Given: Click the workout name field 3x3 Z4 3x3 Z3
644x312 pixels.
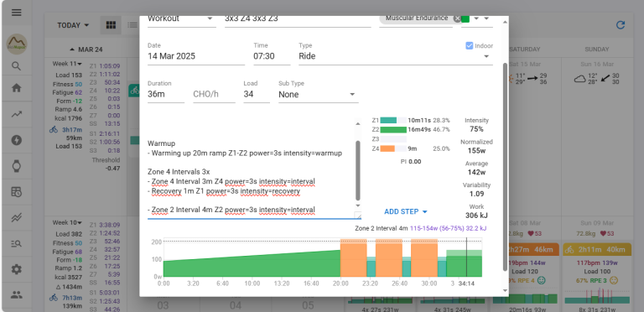Looking at the screenshot, I should point(298,19).
